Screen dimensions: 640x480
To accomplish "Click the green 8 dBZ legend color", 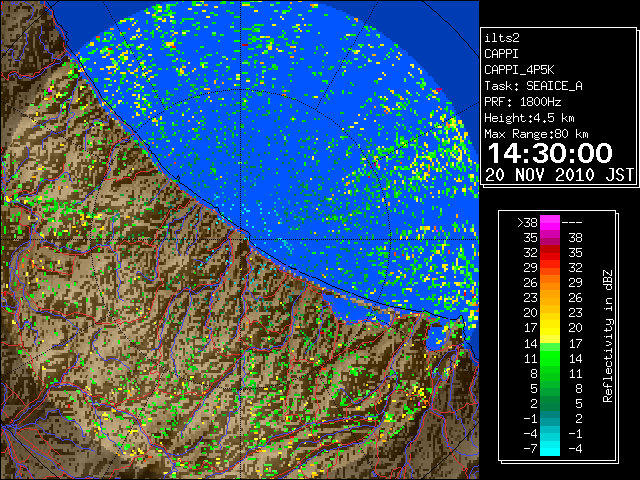I will coord(550,373).
